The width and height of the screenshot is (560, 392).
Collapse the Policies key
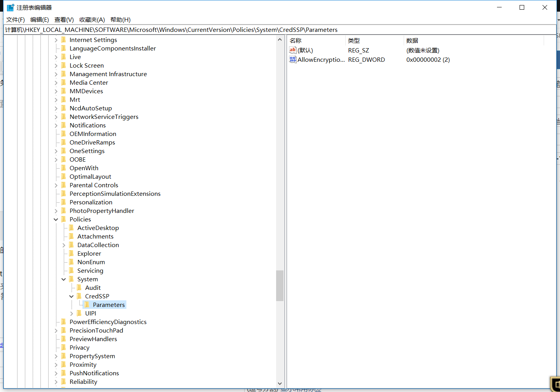(x=56, y=220)
